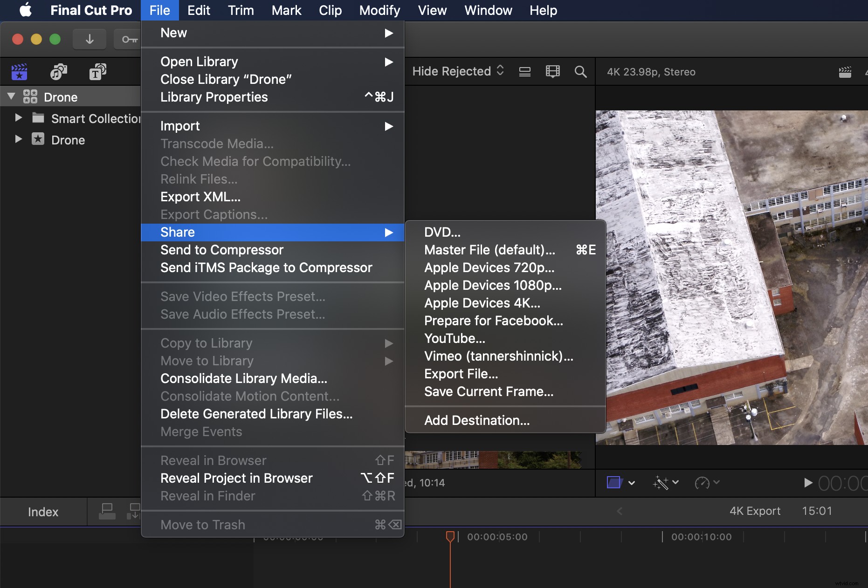
Task: Click the download arrow icon in toolbar
Action: (89, 39)
